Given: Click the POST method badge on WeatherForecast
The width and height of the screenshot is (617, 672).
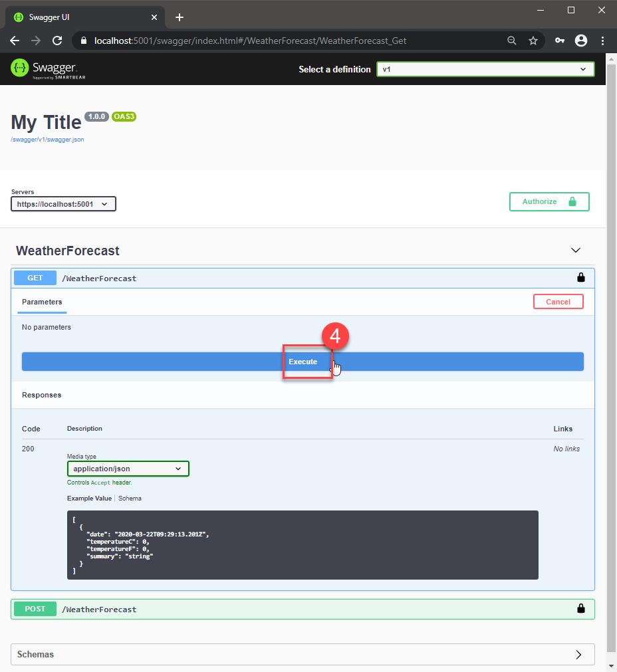Looking at the screenshot, I should click(x=35, y=609).
